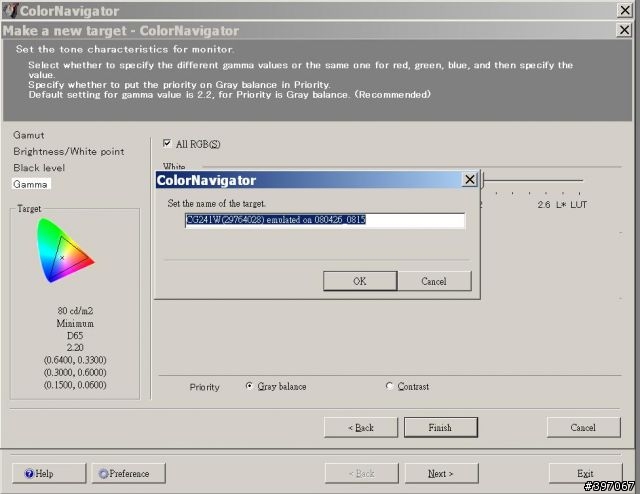Open the Black level step
This screenshot has width=640, height=494.
pyautogui.click(x=39, y=168)
